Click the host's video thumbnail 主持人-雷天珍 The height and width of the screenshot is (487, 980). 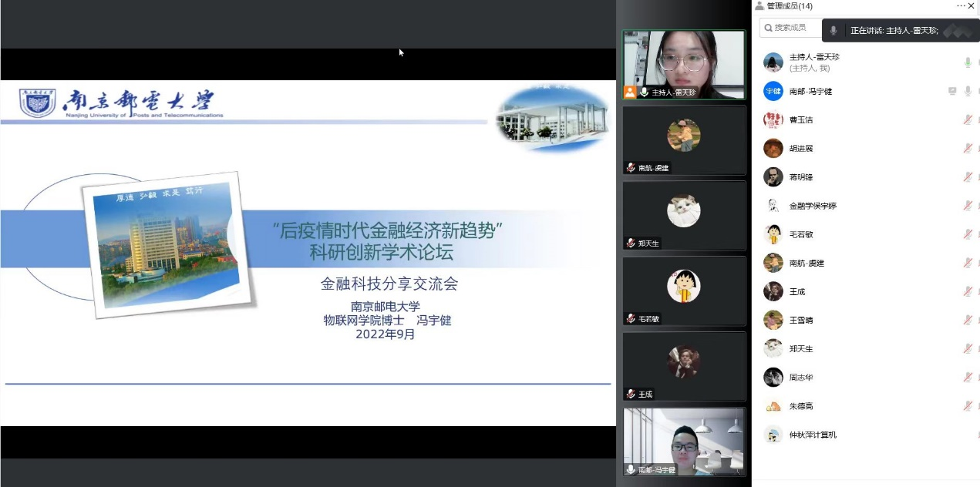coord(684,65)
